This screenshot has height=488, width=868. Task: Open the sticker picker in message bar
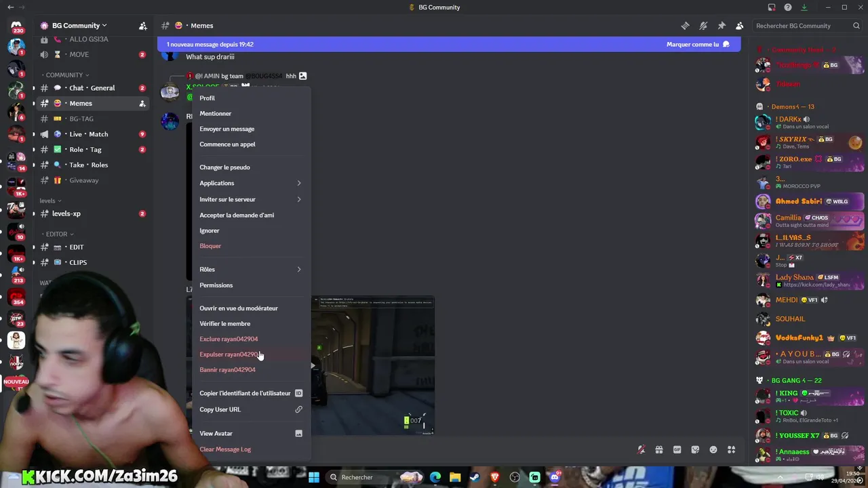695,449
